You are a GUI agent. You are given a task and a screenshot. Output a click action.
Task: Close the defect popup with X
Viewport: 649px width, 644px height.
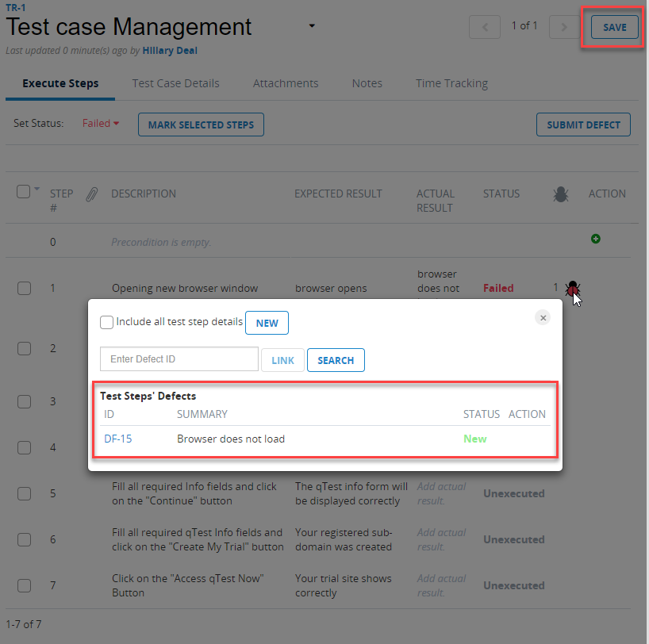click(543, 317)
